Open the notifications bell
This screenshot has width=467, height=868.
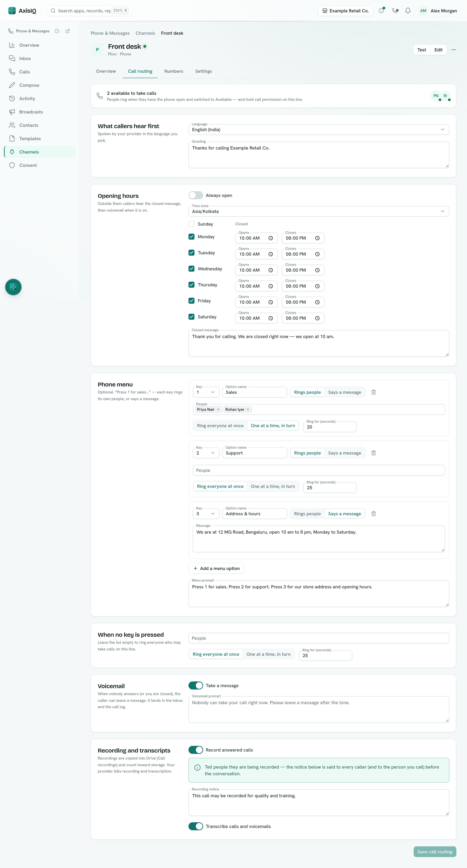408,11
